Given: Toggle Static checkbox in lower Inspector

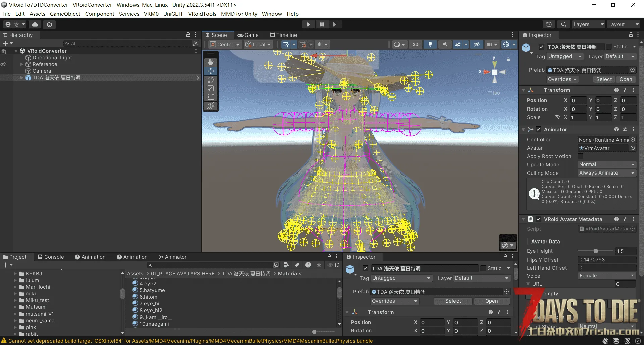Looking at the screenshot, I should click(483, 268).
